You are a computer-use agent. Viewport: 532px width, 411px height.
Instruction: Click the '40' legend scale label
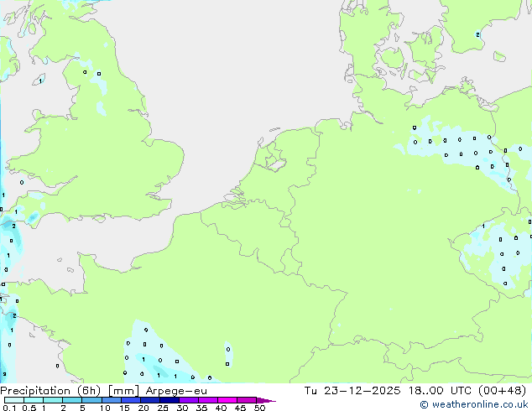[221, 408]
